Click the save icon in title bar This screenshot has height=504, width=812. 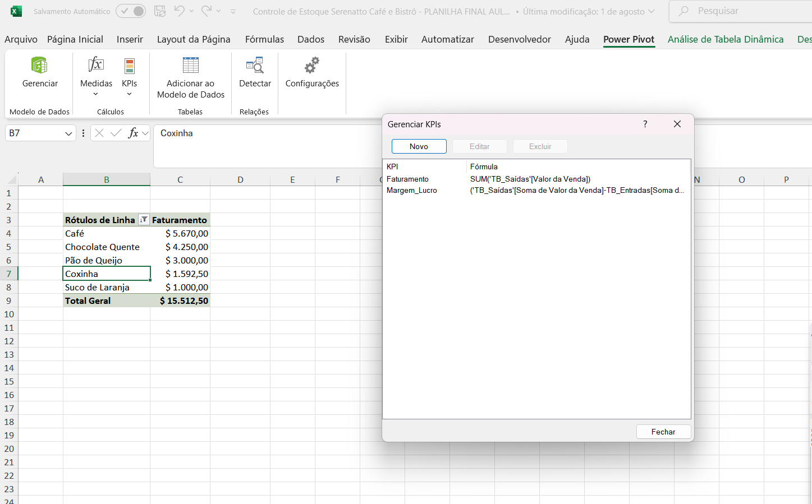point(160,11)
